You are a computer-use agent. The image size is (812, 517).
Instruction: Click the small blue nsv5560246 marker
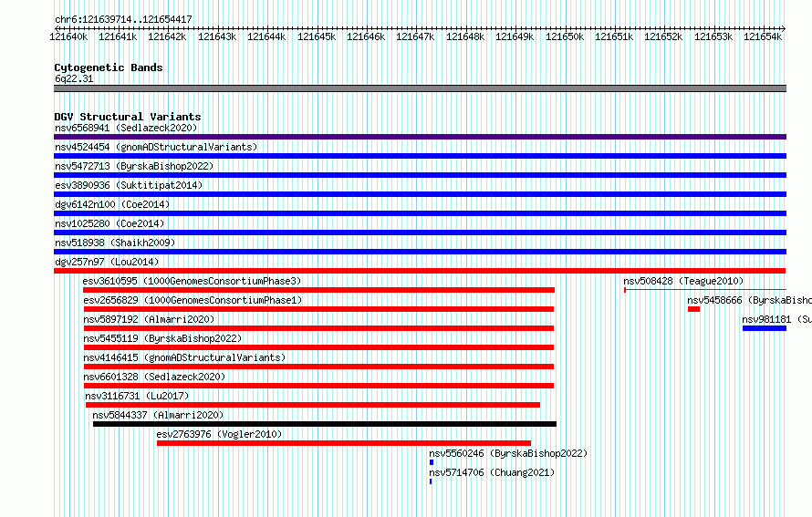432,462
